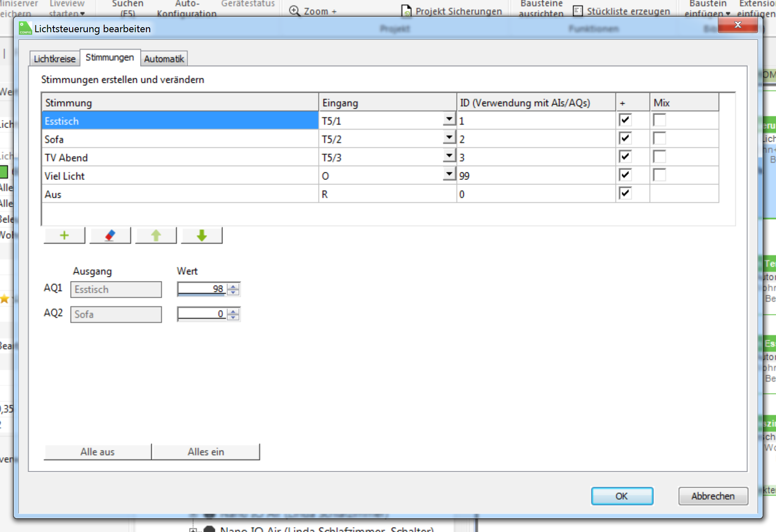
Task: Select the Aus Stimmung row
Action: [180, 194]
